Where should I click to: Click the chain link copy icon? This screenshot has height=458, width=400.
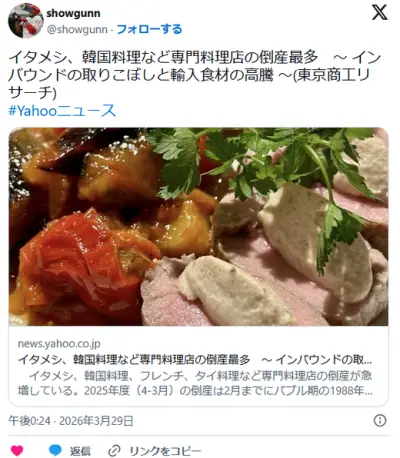click(114, 451)
